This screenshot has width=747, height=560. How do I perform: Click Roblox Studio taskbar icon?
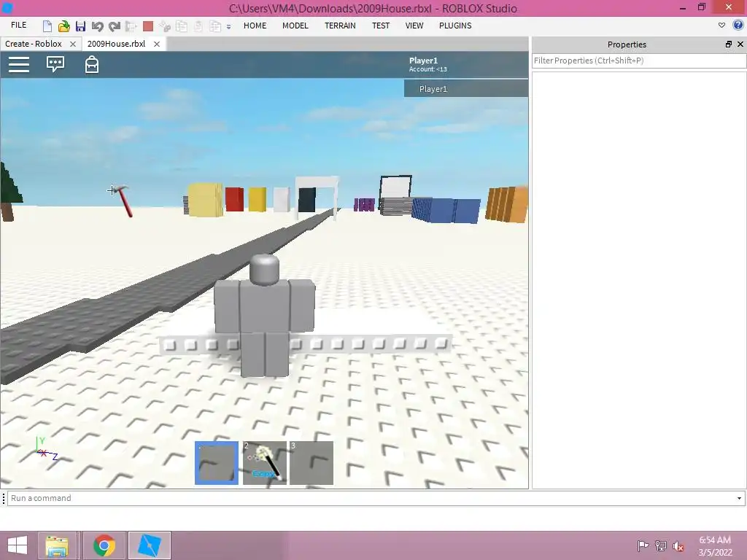tap(149, 545)
